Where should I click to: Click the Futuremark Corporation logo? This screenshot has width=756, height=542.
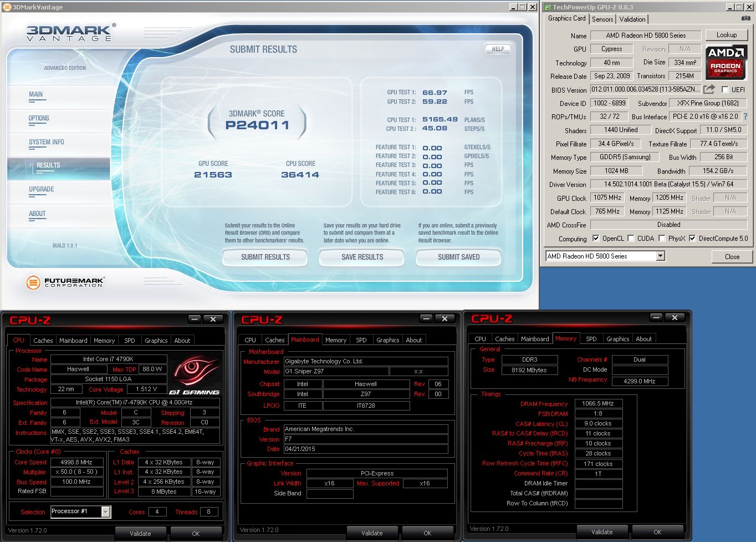click(65, 282)
